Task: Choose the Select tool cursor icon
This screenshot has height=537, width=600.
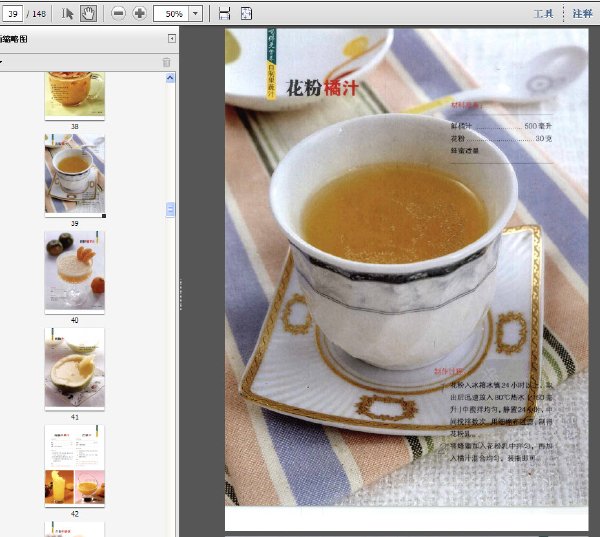Action: coord(67,14)
